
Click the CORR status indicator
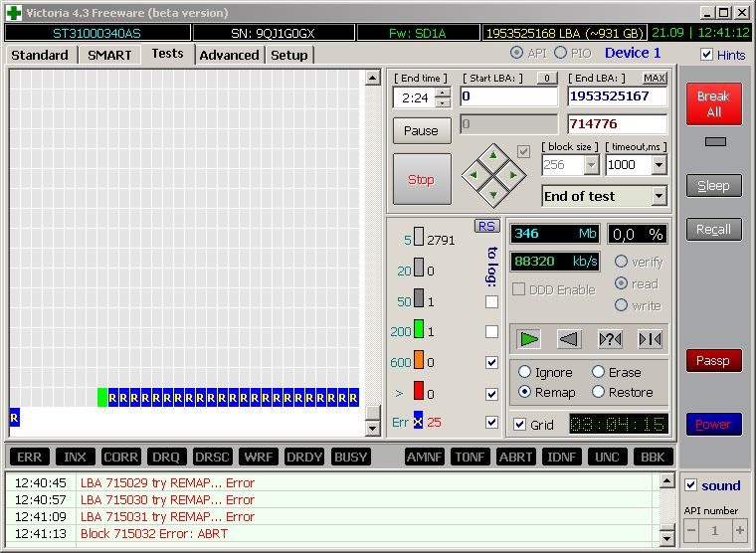120,458
